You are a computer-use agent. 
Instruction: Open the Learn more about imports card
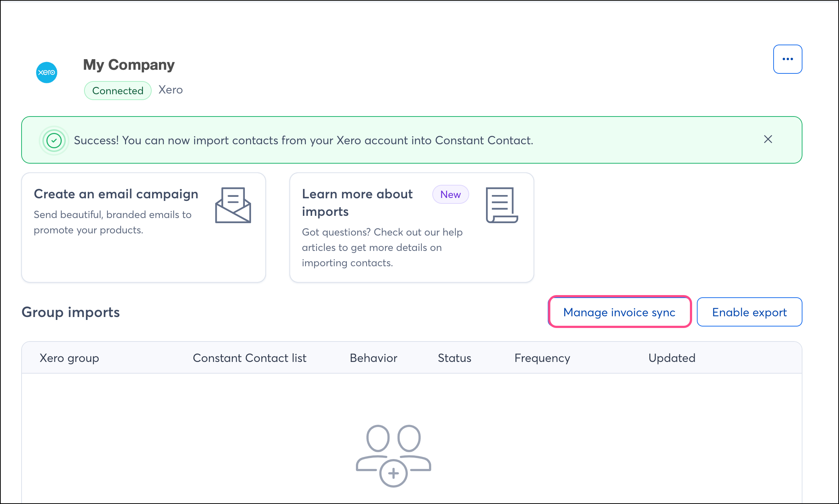click(412, 228)
